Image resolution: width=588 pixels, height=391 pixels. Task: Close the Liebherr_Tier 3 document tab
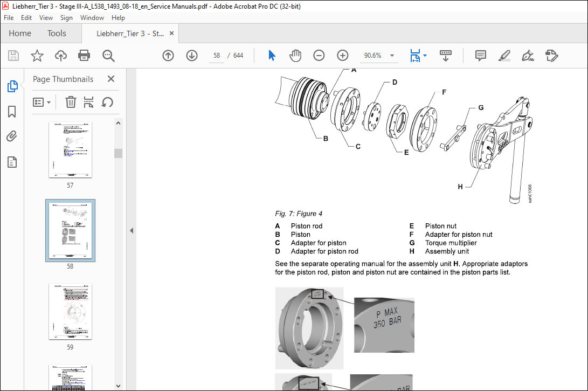[x=171, y=33]
